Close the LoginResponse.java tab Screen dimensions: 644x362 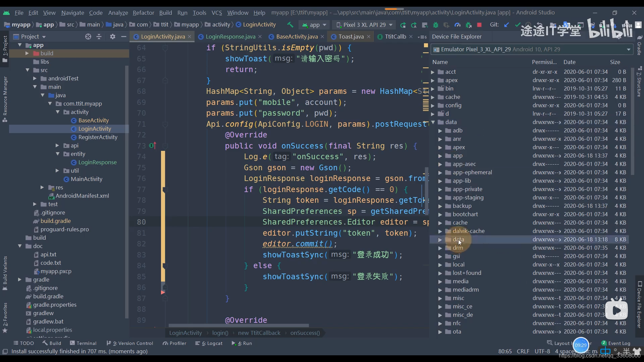click(x=260, y=37)
